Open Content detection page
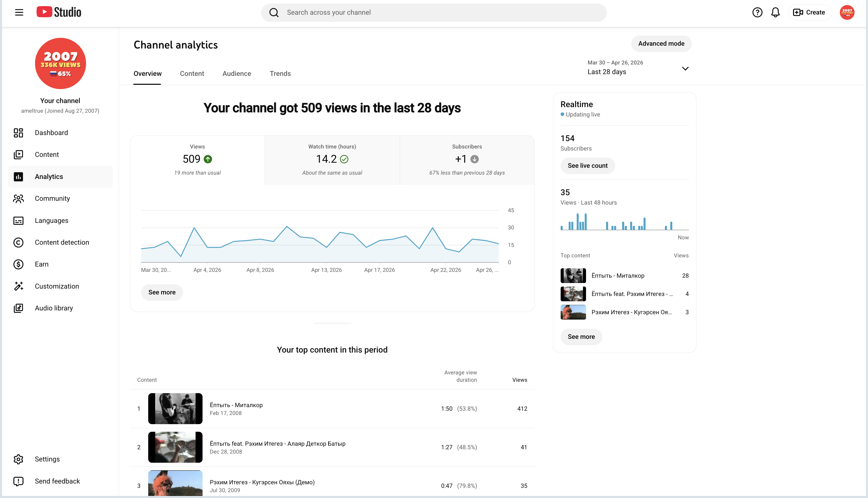Image resolution: width=868 pixels, height=498 pixels. pos(62,242)
